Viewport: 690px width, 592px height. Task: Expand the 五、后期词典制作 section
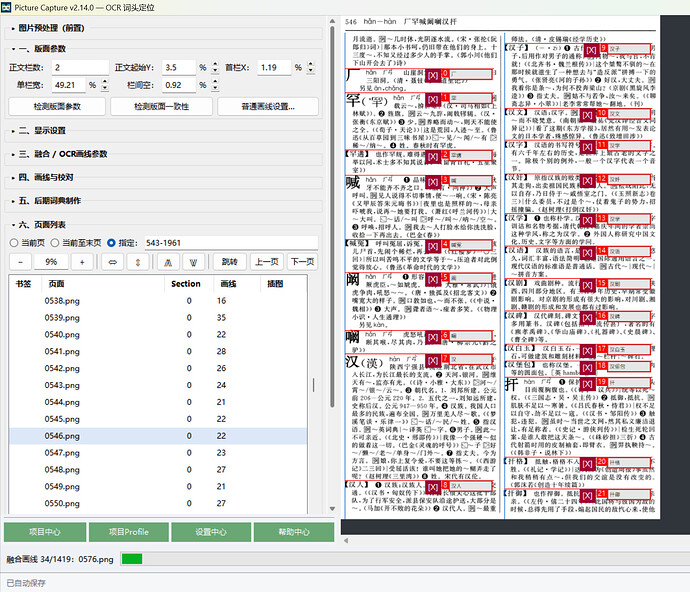[x=47, y=201]
